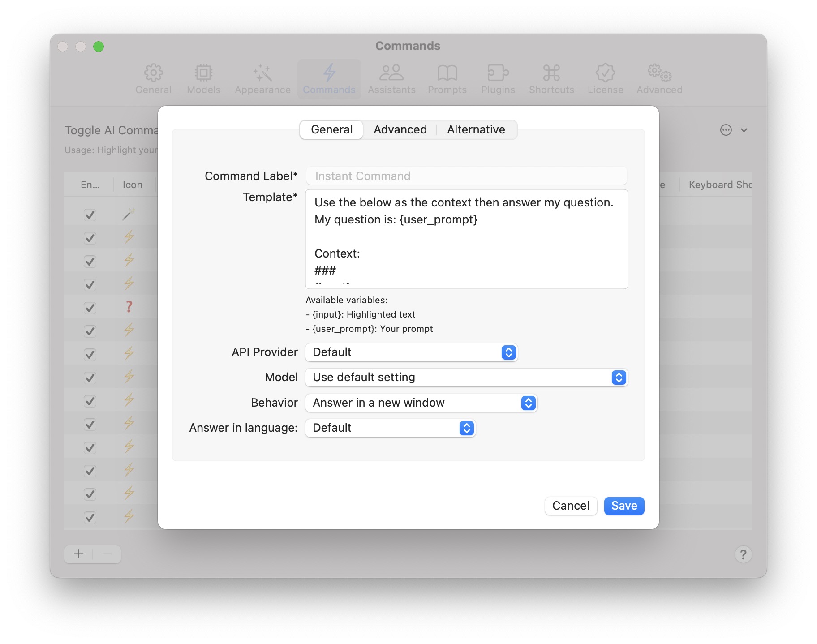Viewport: 817px width, 644px height.
Task: Switch to the Alternative tab
Action: tap(476, 130)
